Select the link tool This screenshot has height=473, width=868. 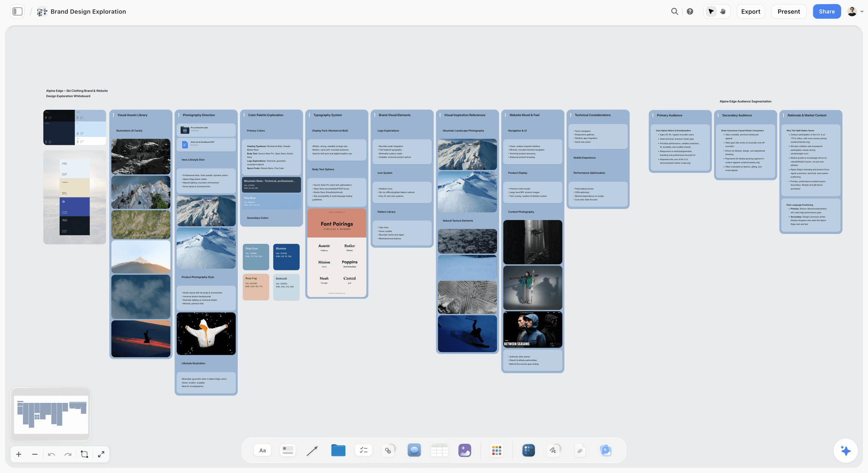click(389, 451)
